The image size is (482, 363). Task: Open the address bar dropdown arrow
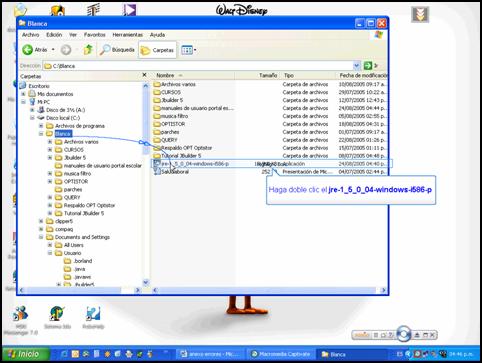click(356, 66)
